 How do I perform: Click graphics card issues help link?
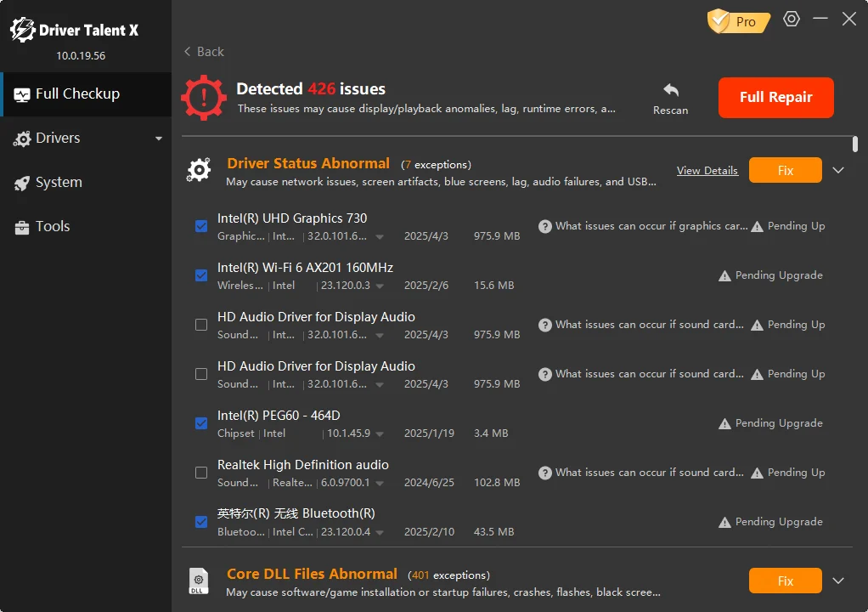[651, 226]
